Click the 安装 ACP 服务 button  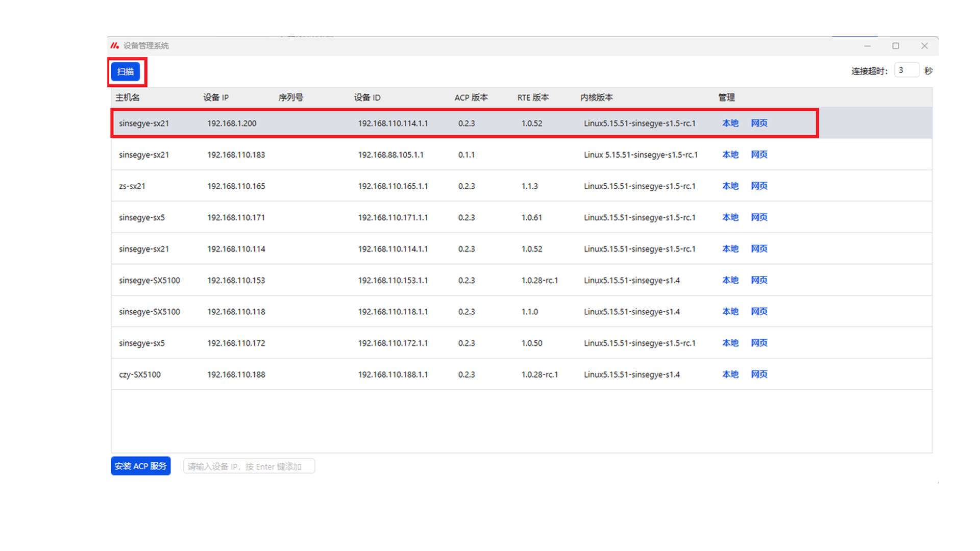140,466
